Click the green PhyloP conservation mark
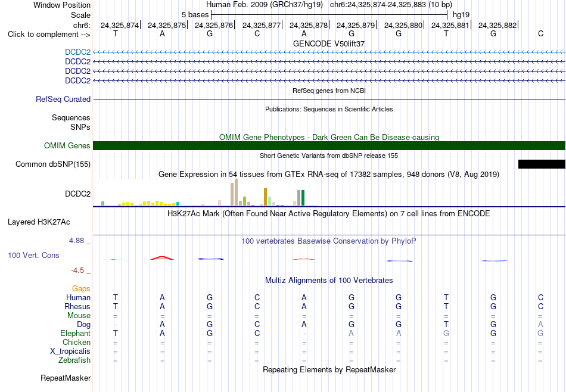566x392 pixels. pos(113,259)
